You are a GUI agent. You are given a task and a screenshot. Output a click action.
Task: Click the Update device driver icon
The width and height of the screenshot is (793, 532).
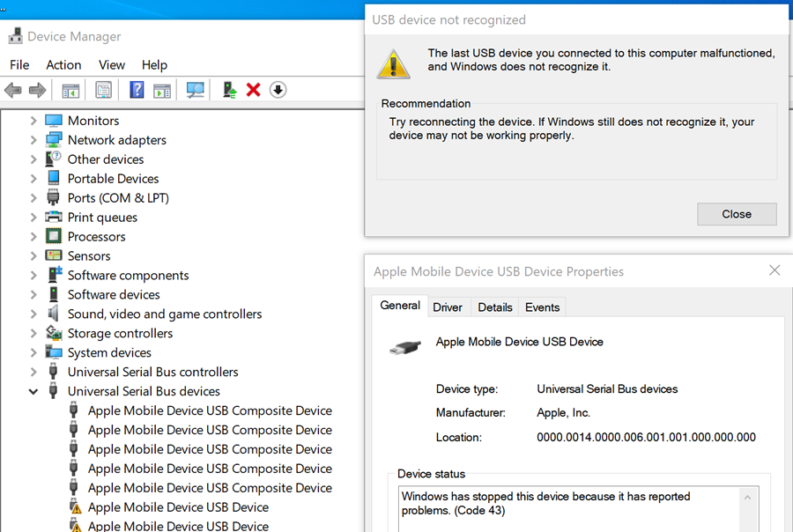click(x=230, y=90)
